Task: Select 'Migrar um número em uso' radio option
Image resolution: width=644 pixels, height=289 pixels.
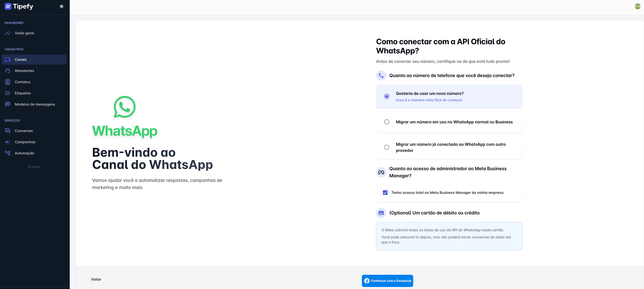Action: coord(387,122)
